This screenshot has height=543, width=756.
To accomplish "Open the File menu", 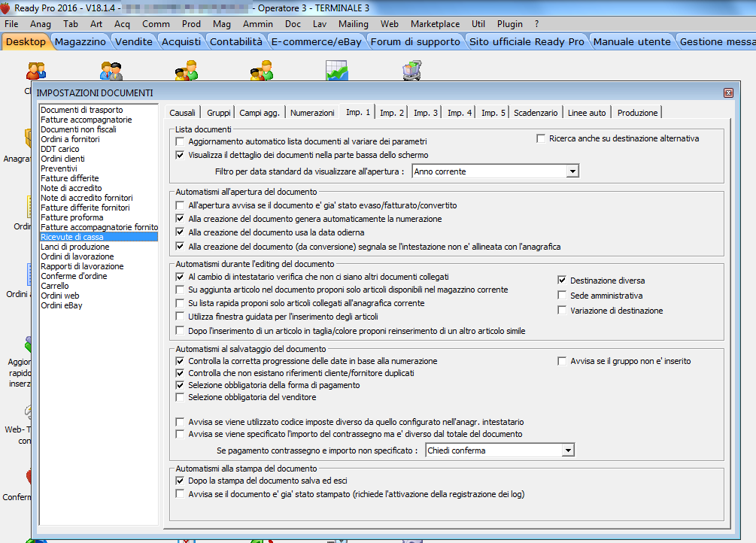I will (x=11, y=24).
